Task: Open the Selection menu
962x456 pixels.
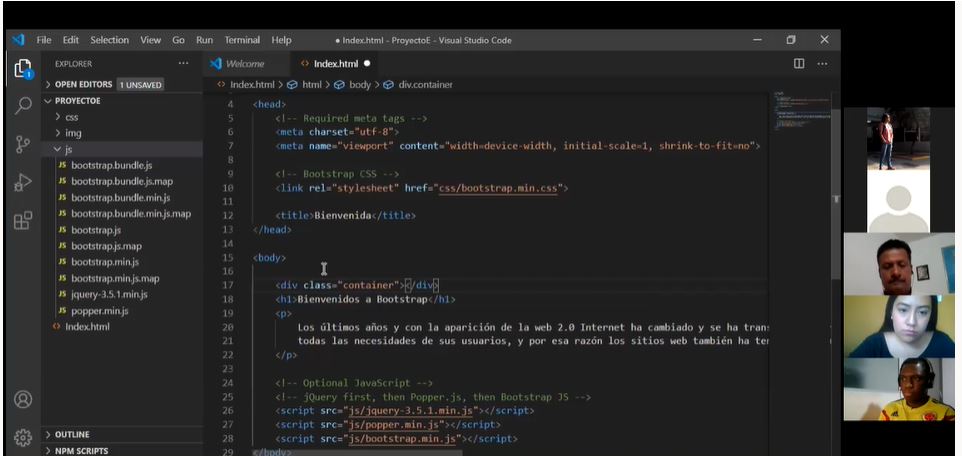Action: point(109,40)
